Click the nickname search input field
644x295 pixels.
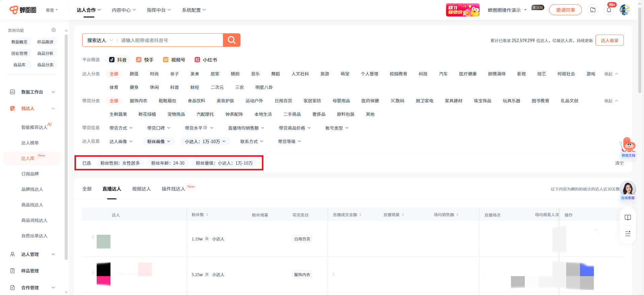tap(170, 40)
